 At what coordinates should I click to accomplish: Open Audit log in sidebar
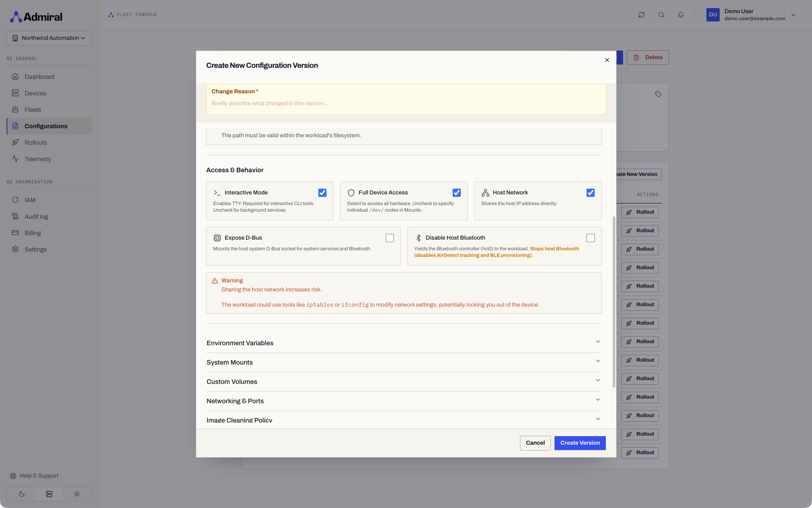pos(49,217)
